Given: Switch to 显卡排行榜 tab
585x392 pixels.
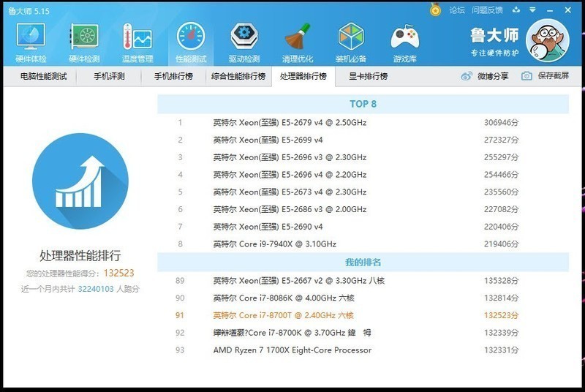Looking at the screenshot, I should pyautogui.click(x=369, y=76).
